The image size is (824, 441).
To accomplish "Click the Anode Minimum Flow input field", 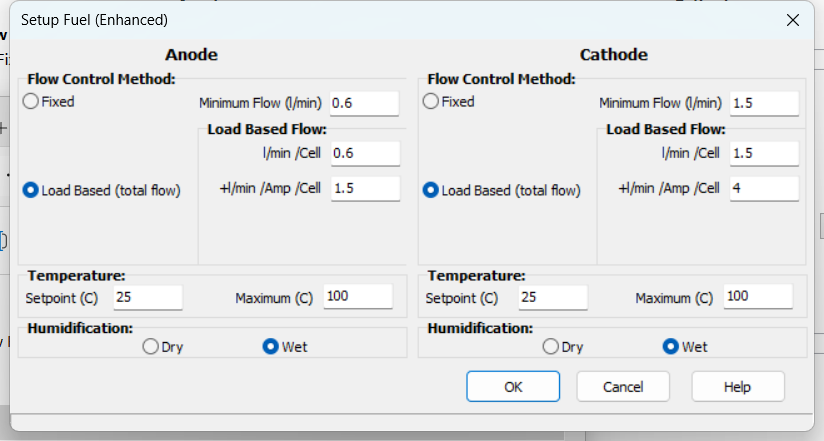I will (x=363, y=103).
